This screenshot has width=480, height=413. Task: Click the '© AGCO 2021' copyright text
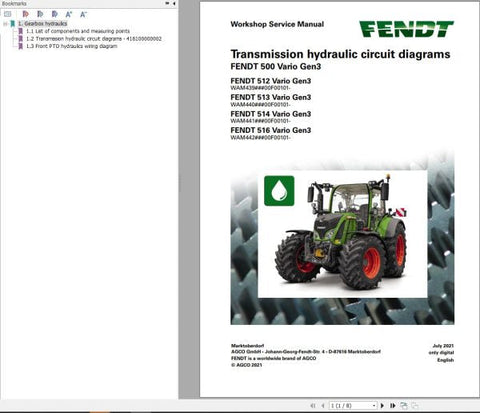coord(246,365)
